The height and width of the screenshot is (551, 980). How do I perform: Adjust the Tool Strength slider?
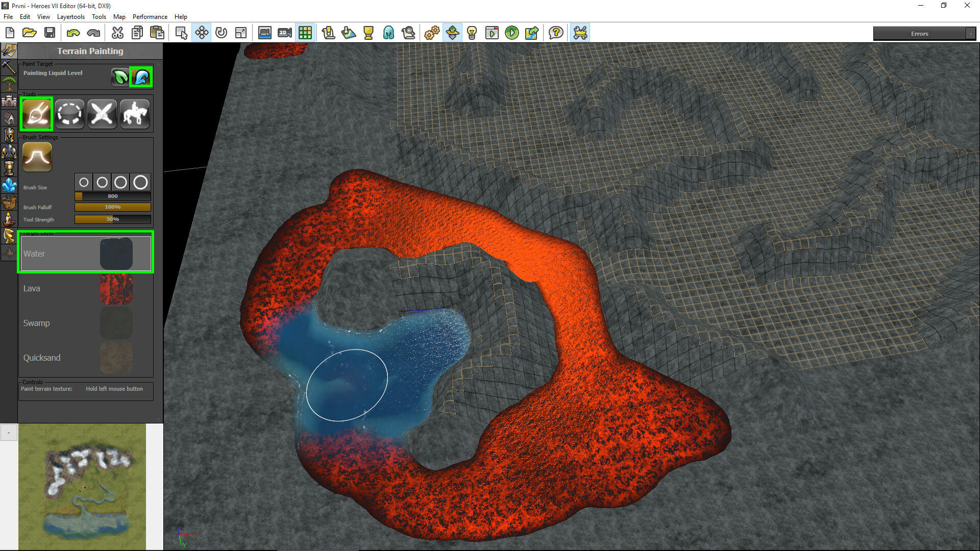coord(113,219)
